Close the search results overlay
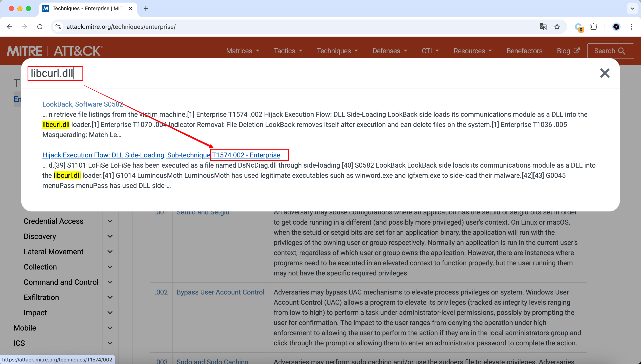This screenshot has height=364, width=641. tap(605, 73)
